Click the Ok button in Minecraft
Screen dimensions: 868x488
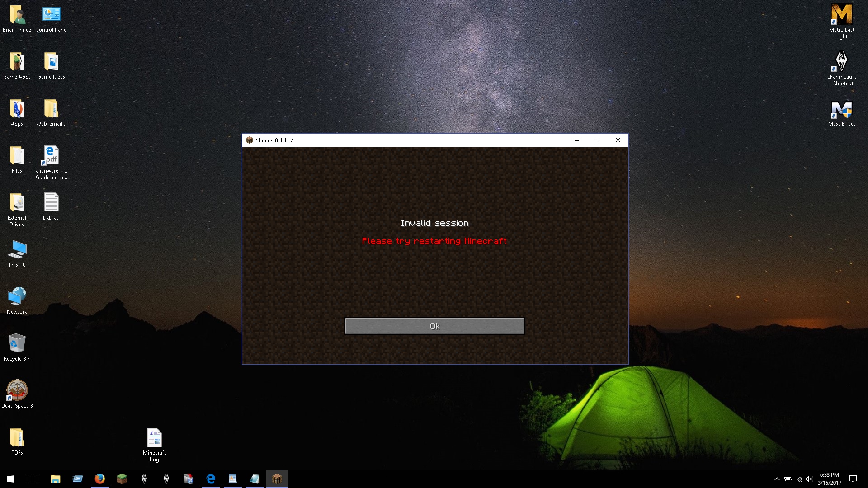click(434, 326)
